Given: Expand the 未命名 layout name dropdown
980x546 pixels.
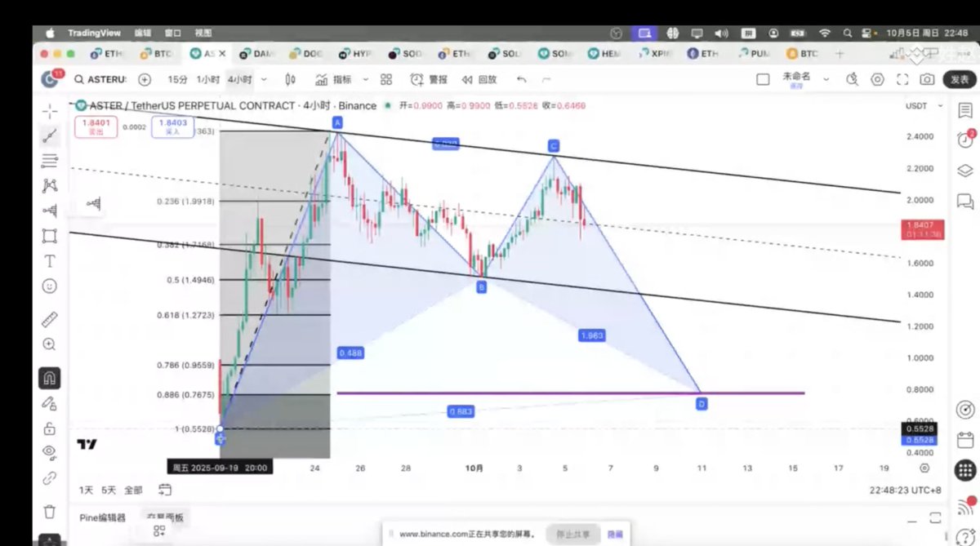Looking at the screenshot, I should point(826,79).
